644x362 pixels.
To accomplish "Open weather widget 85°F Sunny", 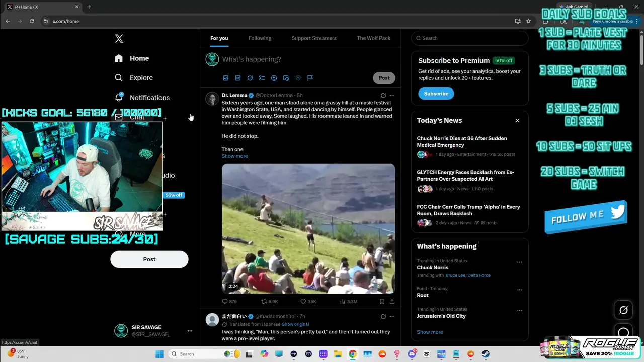I will [19, 354].
